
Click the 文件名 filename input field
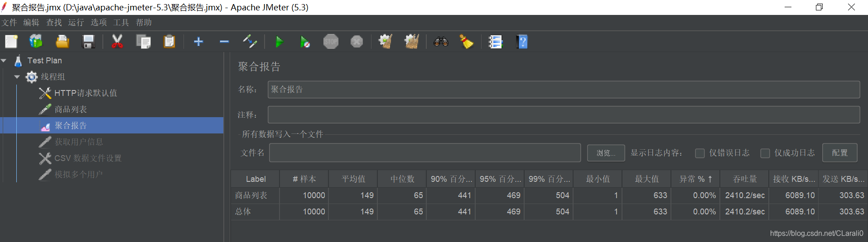tap(425, 153)
